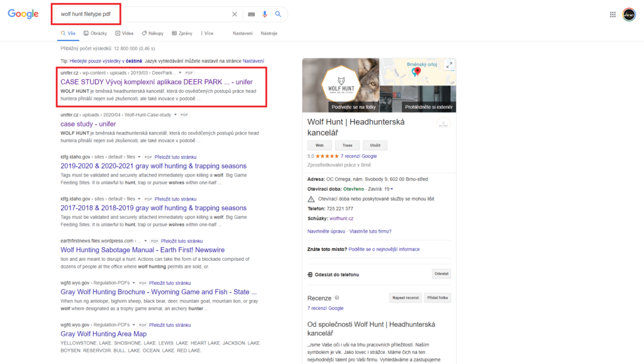Open dropdown arrow beside first unifer.cz result URL
Viewport: 644px width, 364px height.
click(x=179, y=73)
